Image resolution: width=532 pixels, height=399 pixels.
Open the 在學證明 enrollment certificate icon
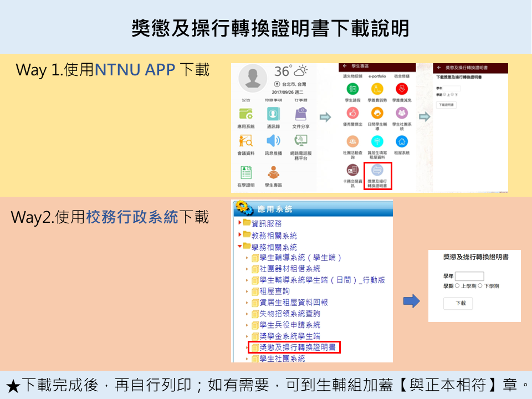click(245, 172)
